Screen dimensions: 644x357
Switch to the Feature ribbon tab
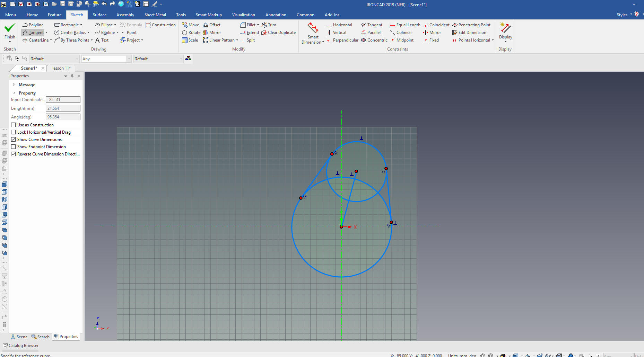[54, 15]
